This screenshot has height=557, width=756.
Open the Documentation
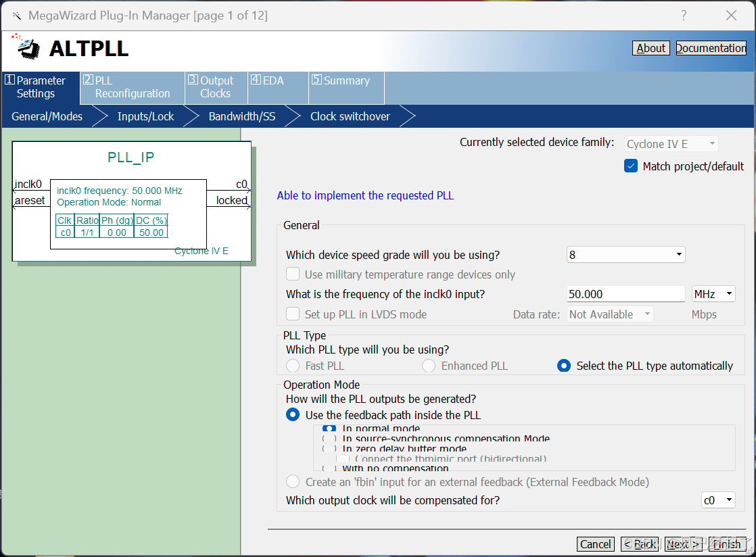(x=711, y=48)
